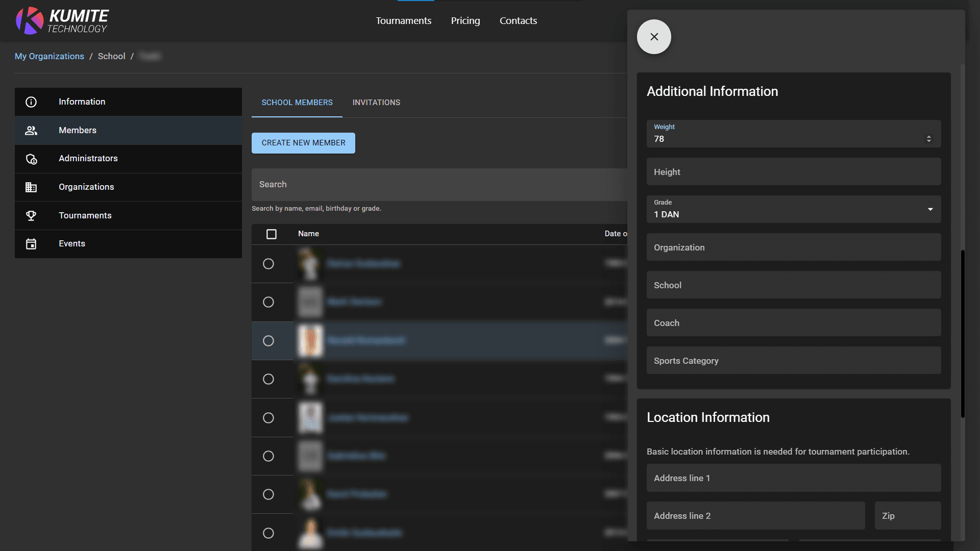The width and height of the screenshot is (980, 551).
Task: Select the first member row radio button
Action: [268, 264]
